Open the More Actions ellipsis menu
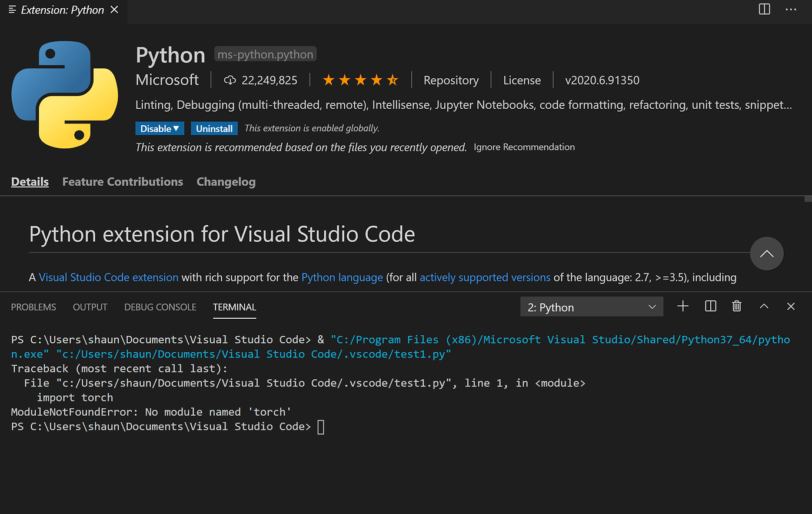812x514 pixels. 791,9
